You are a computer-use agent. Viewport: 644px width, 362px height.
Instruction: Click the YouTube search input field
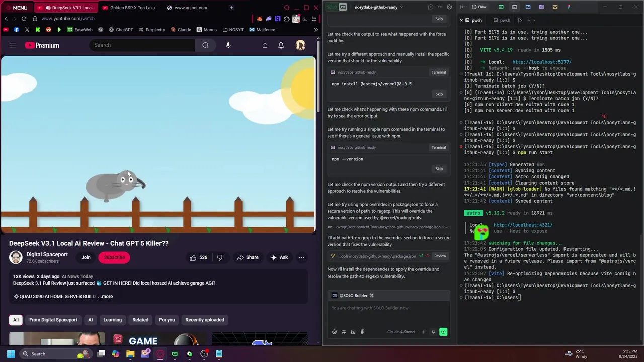[x=142, y=45]
